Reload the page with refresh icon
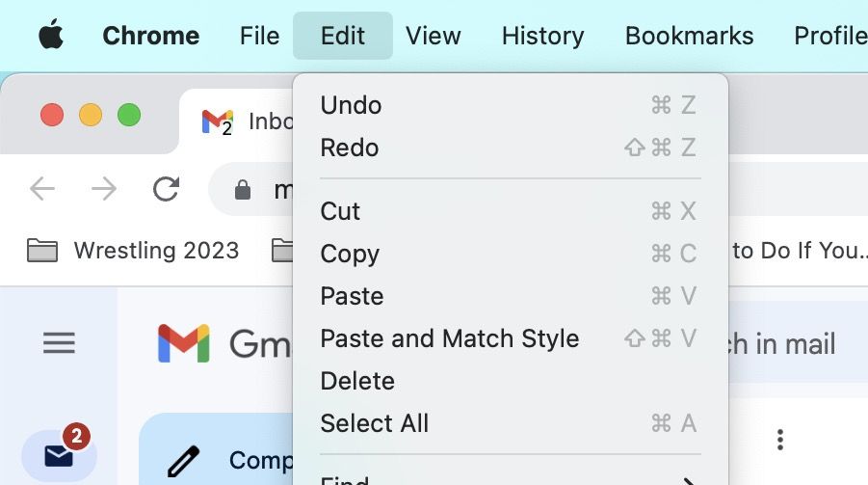This screenshot has width=868, height=485. (x=166, y=189)
